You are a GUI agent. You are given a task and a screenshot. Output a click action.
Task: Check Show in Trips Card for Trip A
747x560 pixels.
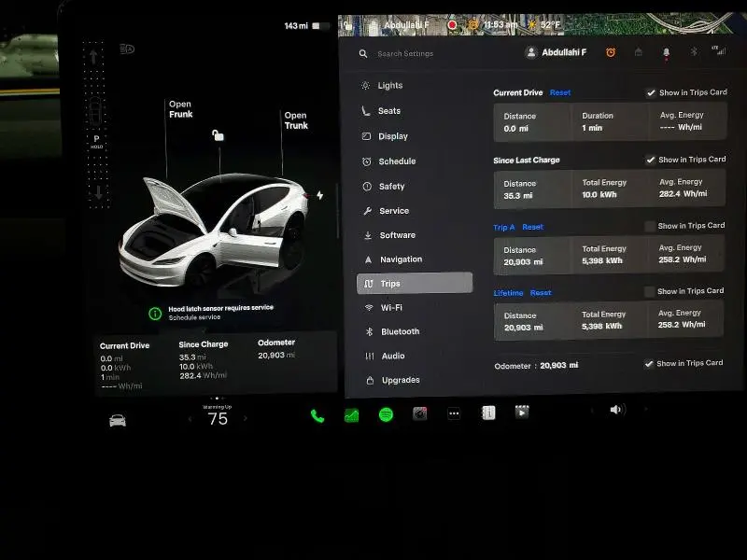[x=650, y=226]
